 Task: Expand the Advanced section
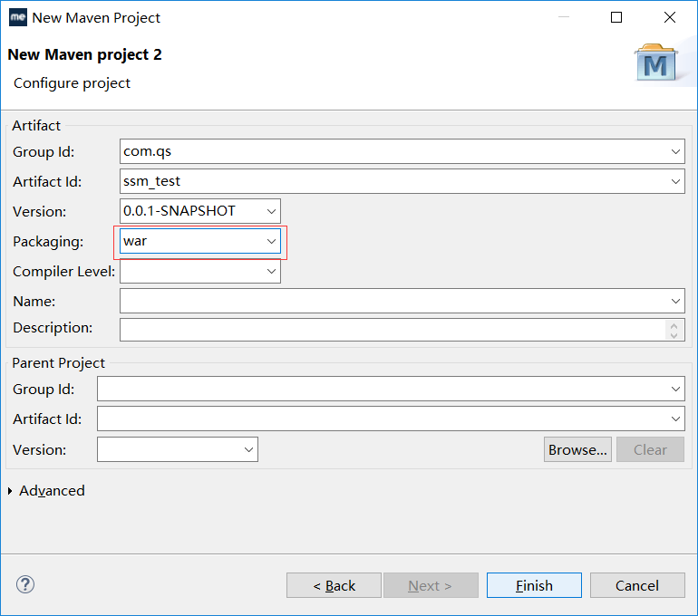(x=10, y=491)
